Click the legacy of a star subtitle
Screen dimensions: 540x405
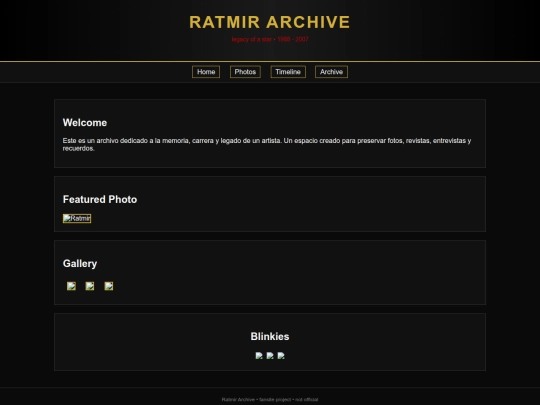(270, 39)
